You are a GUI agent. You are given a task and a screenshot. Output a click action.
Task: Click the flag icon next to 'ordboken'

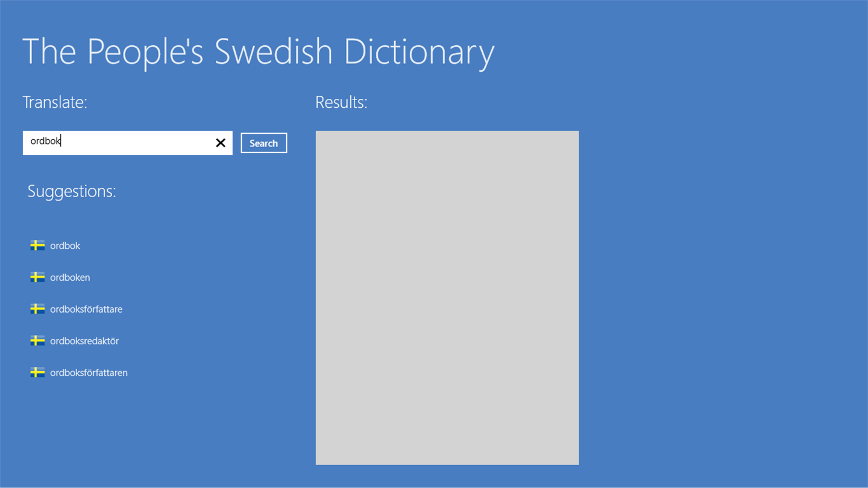(x=37, y=277)
